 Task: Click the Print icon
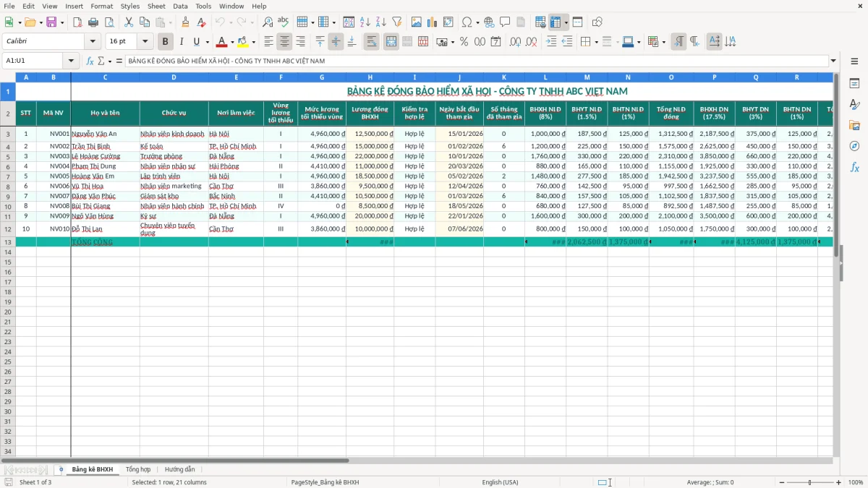click(93, 22)
